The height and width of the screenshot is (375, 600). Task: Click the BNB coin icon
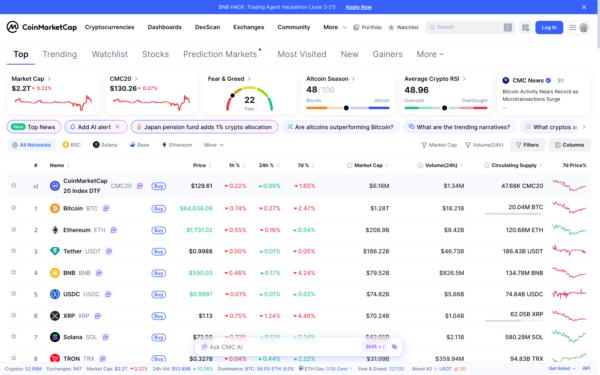pyautogui.click(x=55, y=273)
